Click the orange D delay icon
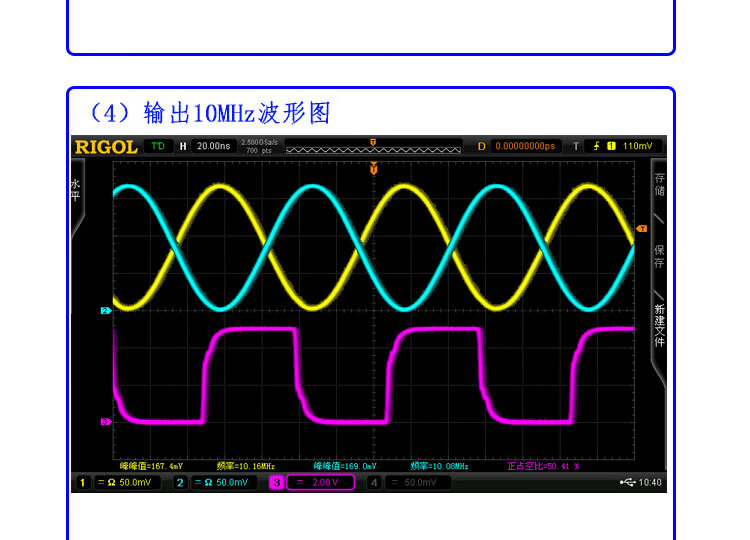The image size is (750, 540). pos(481,147)
